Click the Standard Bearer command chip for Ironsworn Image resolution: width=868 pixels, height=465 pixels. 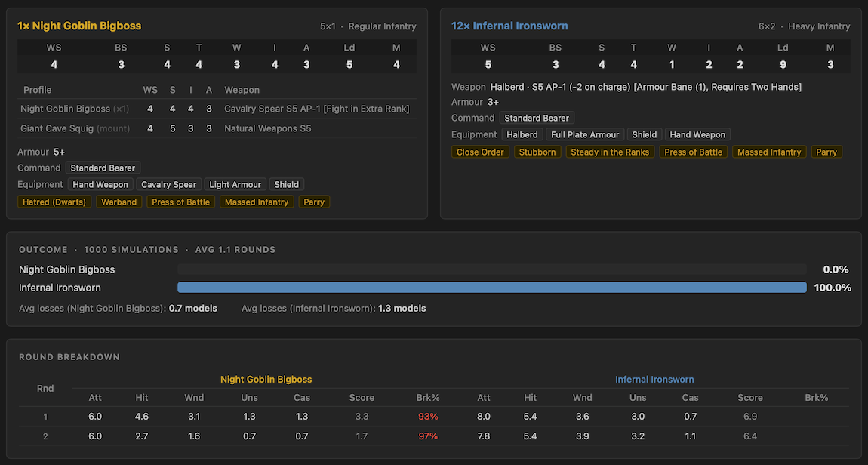[537, 118]
